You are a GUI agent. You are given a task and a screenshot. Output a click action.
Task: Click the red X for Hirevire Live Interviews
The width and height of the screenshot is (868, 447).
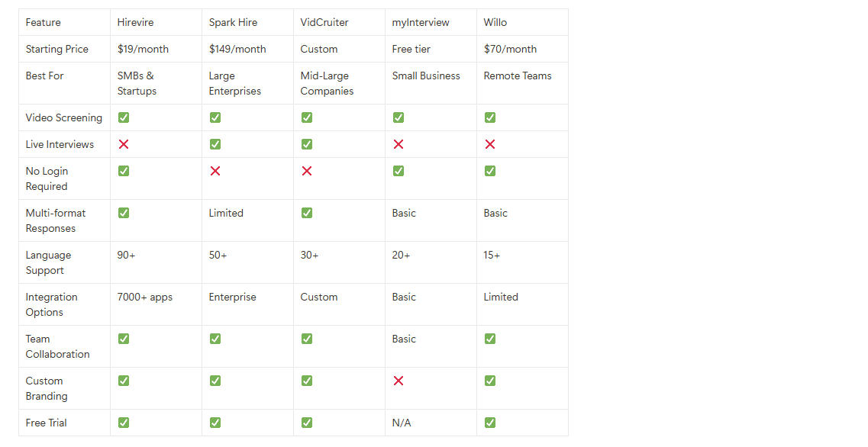[x=124, y=144]
